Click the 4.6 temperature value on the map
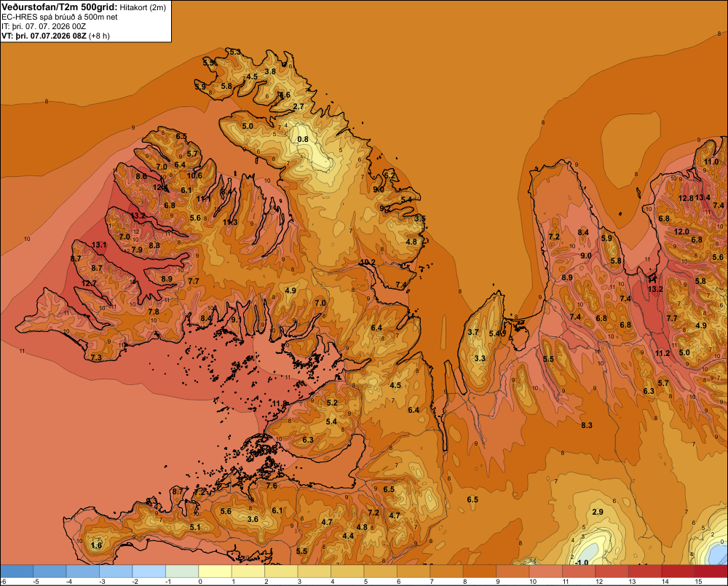The height and width of the screenshot is (586, 728). 285,95
